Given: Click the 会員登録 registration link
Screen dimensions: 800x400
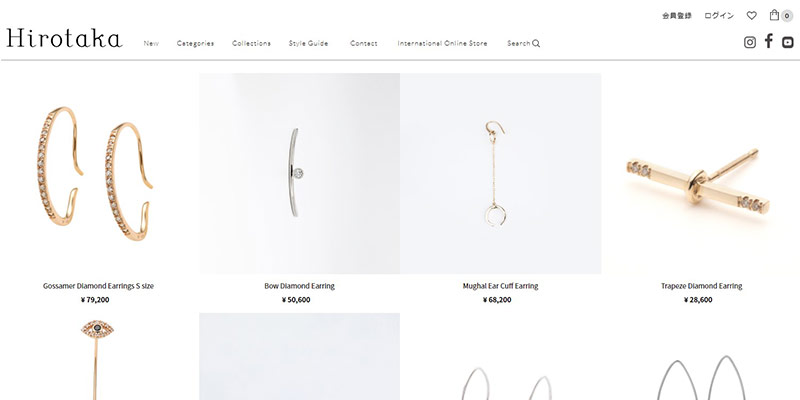Looking at the screenshot, I should pos(677,16).
